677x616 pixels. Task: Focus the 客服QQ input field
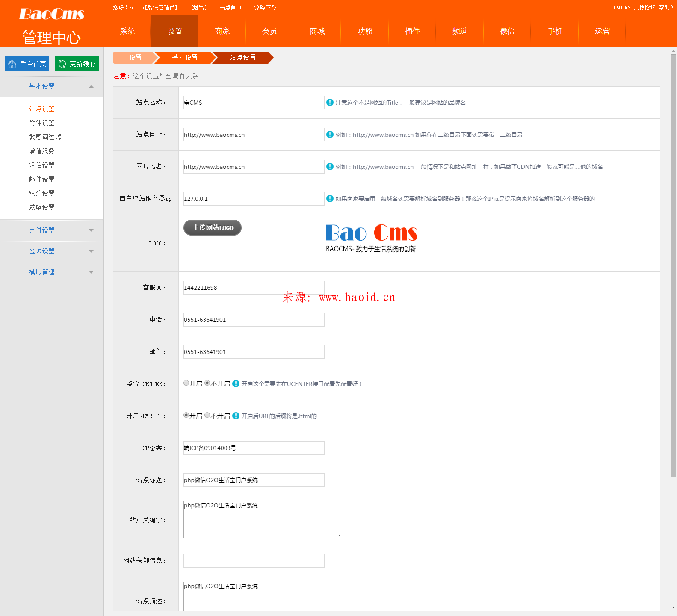(254, 288)
